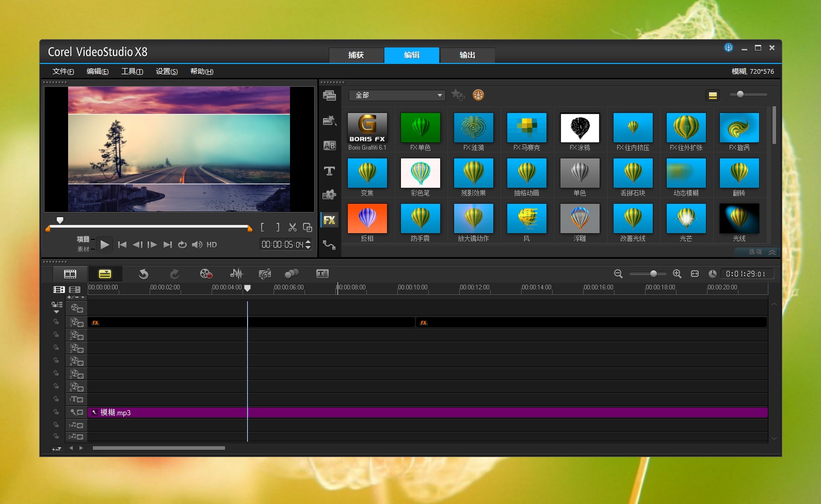Play the project preview

pos(105,245)
